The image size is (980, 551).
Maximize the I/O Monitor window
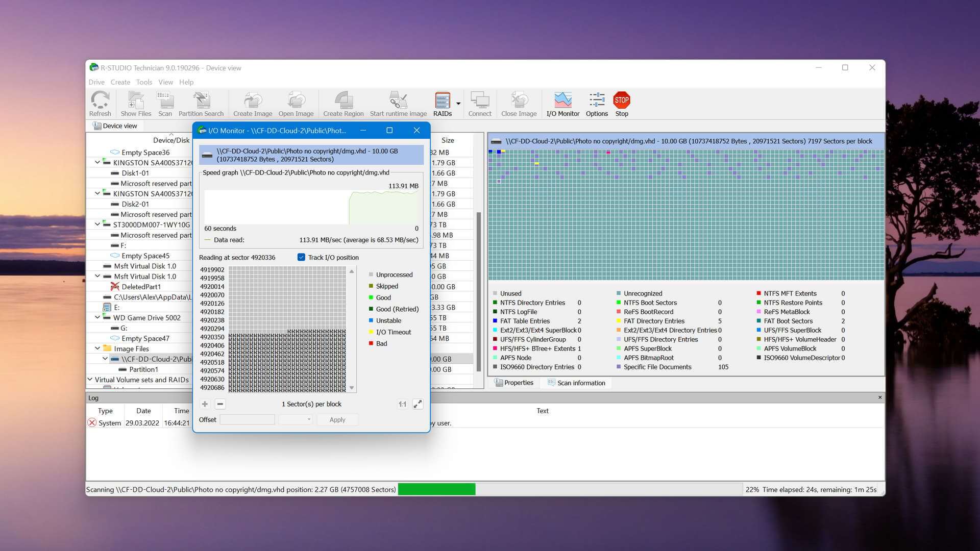(389, 131)
